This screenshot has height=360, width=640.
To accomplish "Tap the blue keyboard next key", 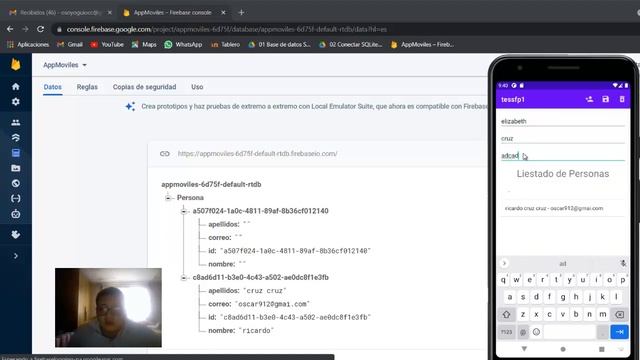I will (619, 332).
